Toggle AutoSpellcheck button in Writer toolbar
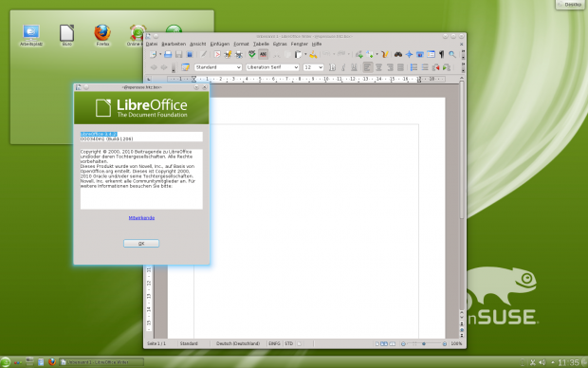Image resolution: width=588 pixels, height=368 pixels. [263, 55]
